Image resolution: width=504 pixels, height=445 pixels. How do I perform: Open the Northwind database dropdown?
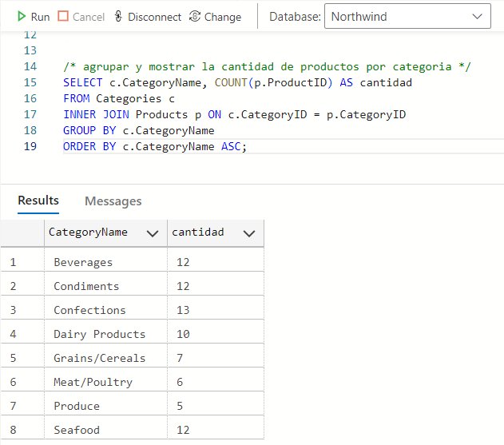[x=407, y=17]
